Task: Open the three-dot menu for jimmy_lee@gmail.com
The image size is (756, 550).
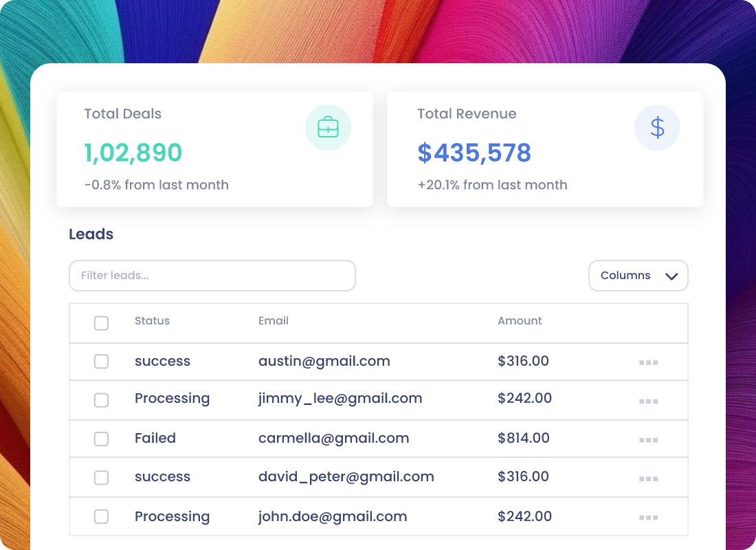Action: (x=649, y=401)
